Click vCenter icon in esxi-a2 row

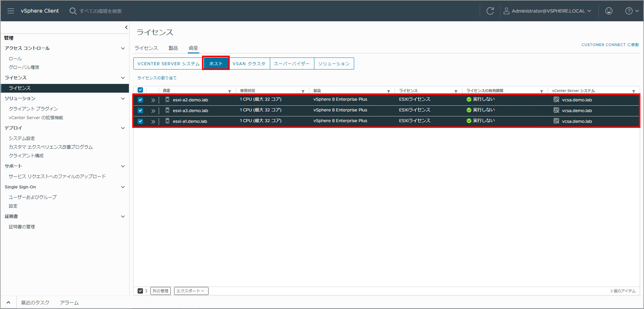pyautogui.click(x=556, y=99)
